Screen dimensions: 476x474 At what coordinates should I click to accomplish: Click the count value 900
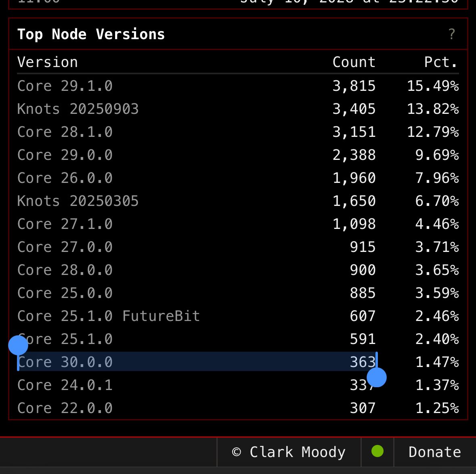tap(363, 270)
